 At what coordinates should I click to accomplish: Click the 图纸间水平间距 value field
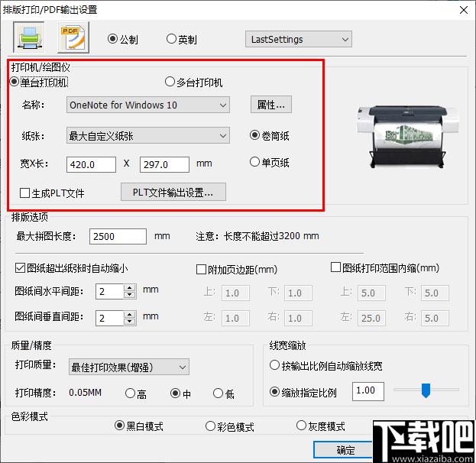(x=109, y=292)
